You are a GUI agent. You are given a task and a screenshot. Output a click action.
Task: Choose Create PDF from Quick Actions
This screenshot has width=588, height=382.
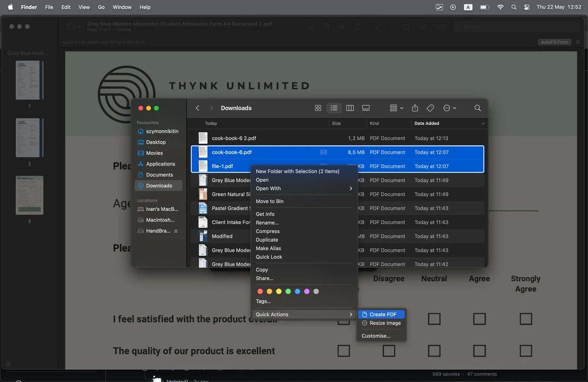click(382, 315)
